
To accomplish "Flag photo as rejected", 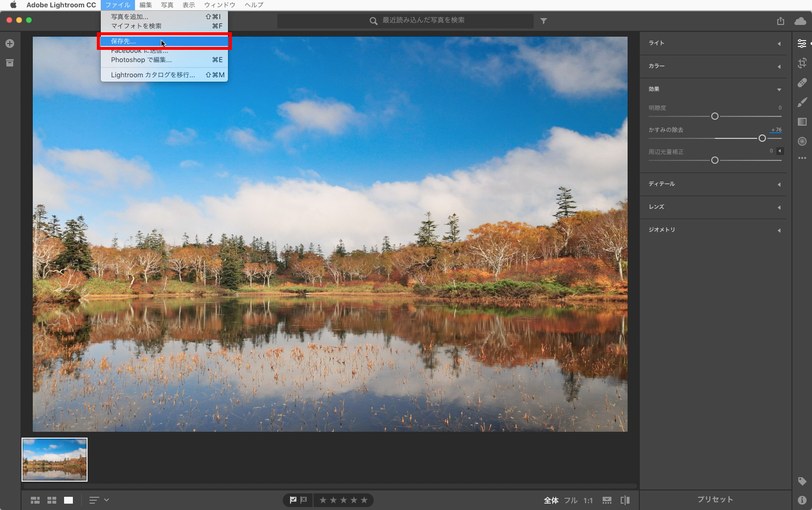I will (304, 500).
